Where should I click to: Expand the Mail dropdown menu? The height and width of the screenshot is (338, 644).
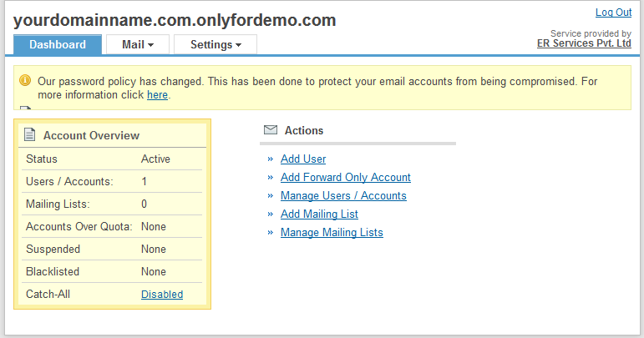[138, 44]
